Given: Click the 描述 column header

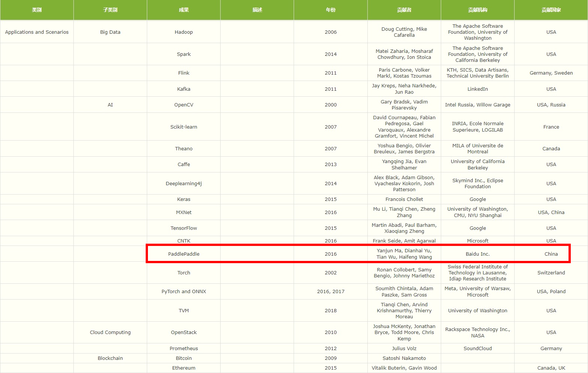Looking at the screenshot, I should 257,10.
